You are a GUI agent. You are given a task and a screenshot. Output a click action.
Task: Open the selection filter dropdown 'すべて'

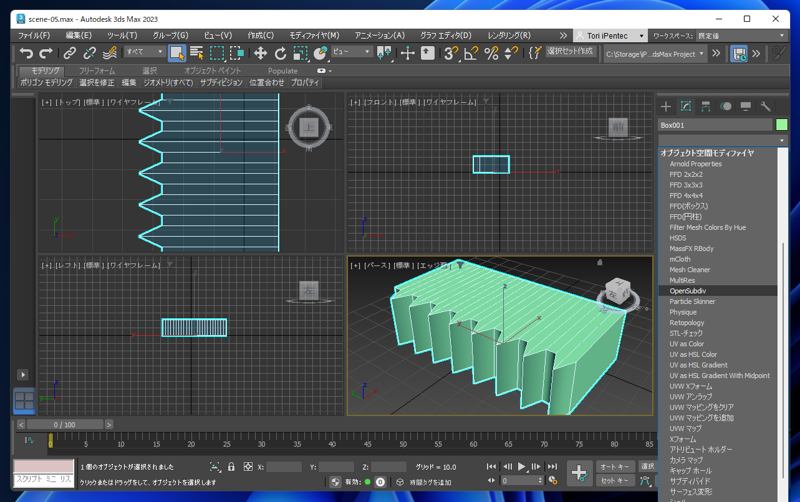pyautogui.click(x=144, y=52)
